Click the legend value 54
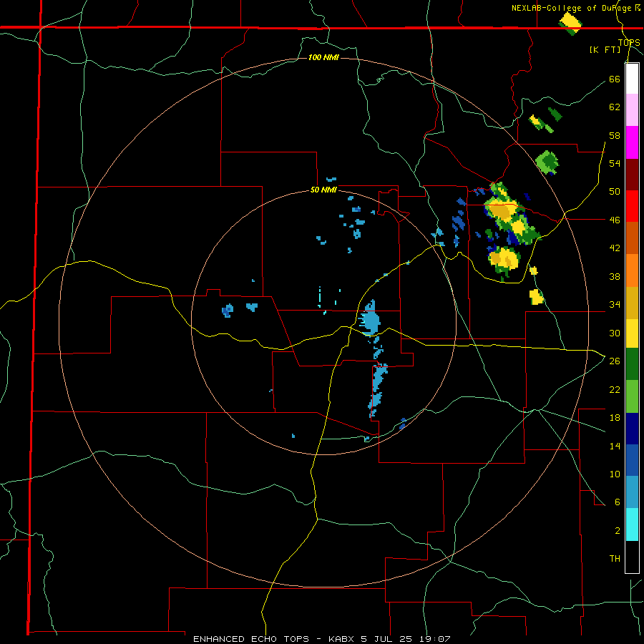The height and width of the screenshot is (644, 644). (x=615, y=163)
